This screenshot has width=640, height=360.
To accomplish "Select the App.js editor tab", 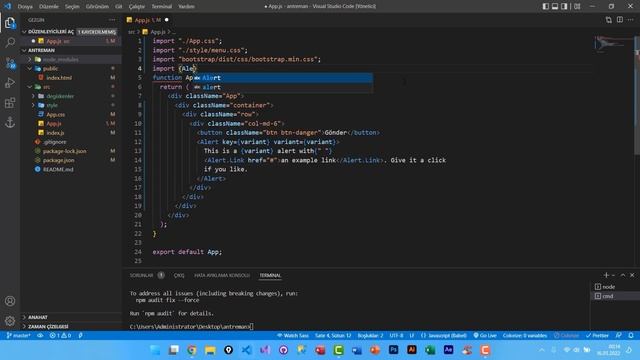I will click(x=148, y=20).
